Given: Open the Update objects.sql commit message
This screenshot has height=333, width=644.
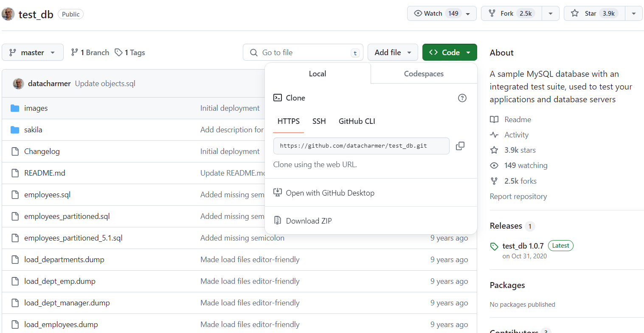Looking at the screenshot, I should (x=105, y=84).
